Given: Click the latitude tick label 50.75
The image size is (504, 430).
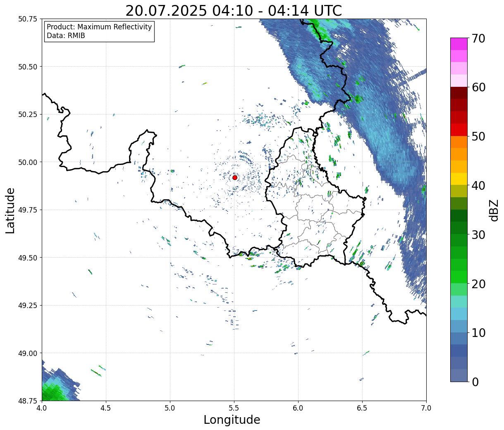Looking at the screenshot, I should coord(28,19).
